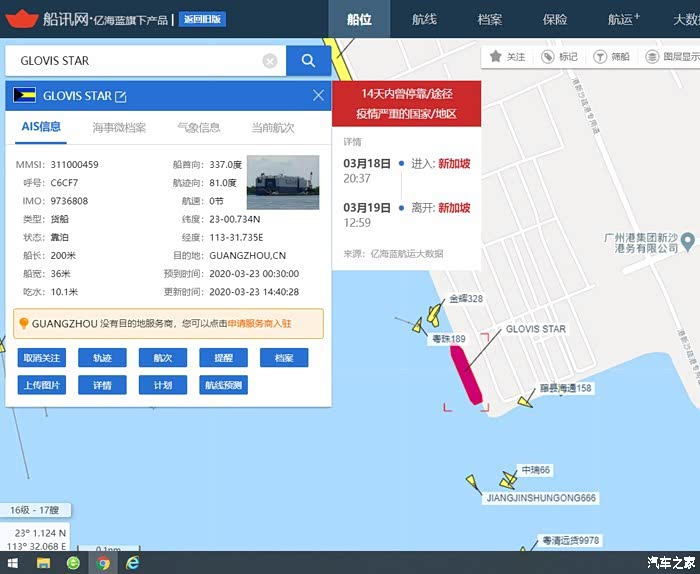Click the 广州港集团新沙港务 map pin
This screenshot has height=574, width=700.
click(x=688, y=241)
